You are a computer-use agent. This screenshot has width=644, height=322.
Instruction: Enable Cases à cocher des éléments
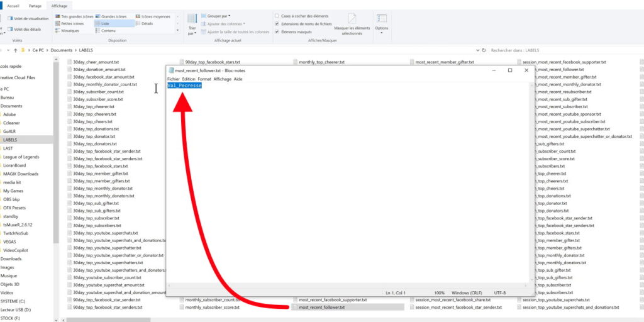pyautogui.click(x=277, y=16)
